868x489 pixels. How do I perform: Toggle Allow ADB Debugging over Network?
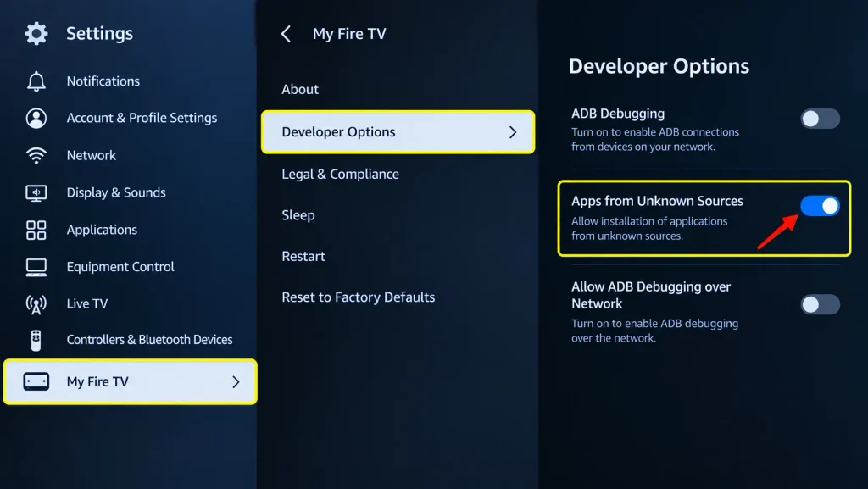[x=820, y=304]
